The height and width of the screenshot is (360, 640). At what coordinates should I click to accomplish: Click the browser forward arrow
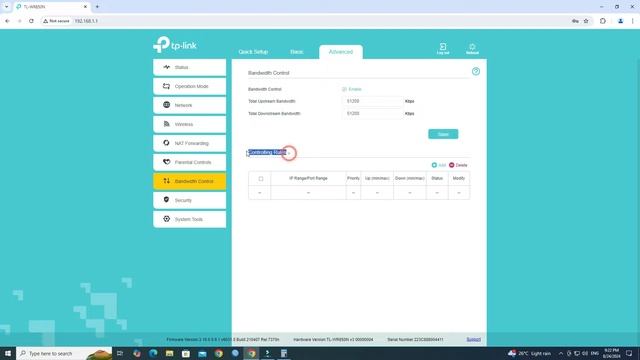point(19,21)
